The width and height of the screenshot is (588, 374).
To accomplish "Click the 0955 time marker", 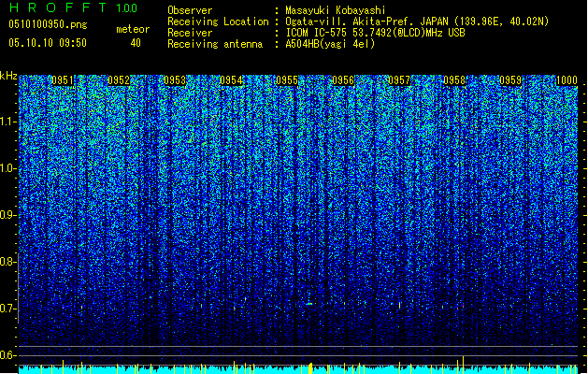I will [x=287, y=80].
